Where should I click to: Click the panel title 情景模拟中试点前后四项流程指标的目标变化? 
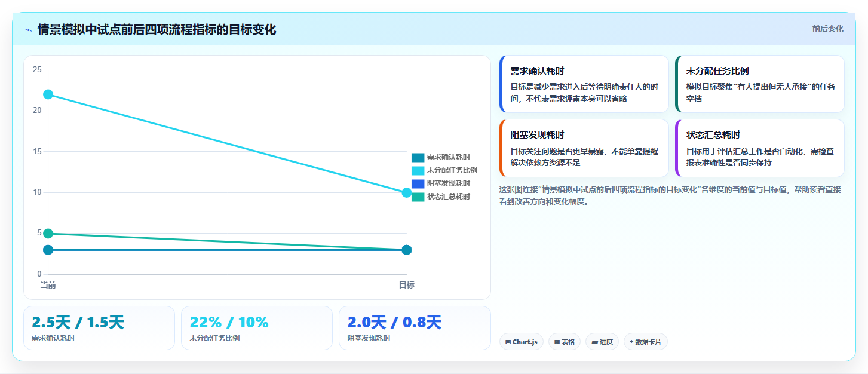coord(157,30)
